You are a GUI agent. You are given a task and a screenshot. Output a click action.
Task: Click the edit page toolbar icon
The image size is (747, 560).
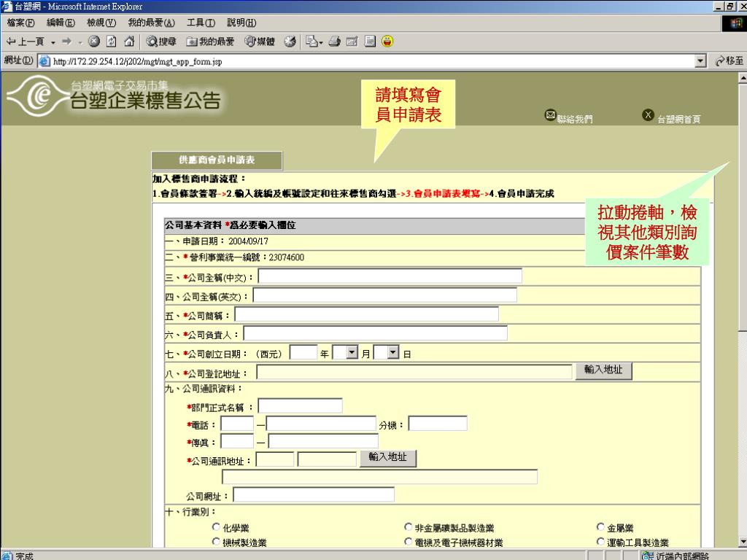pos(352,42)
